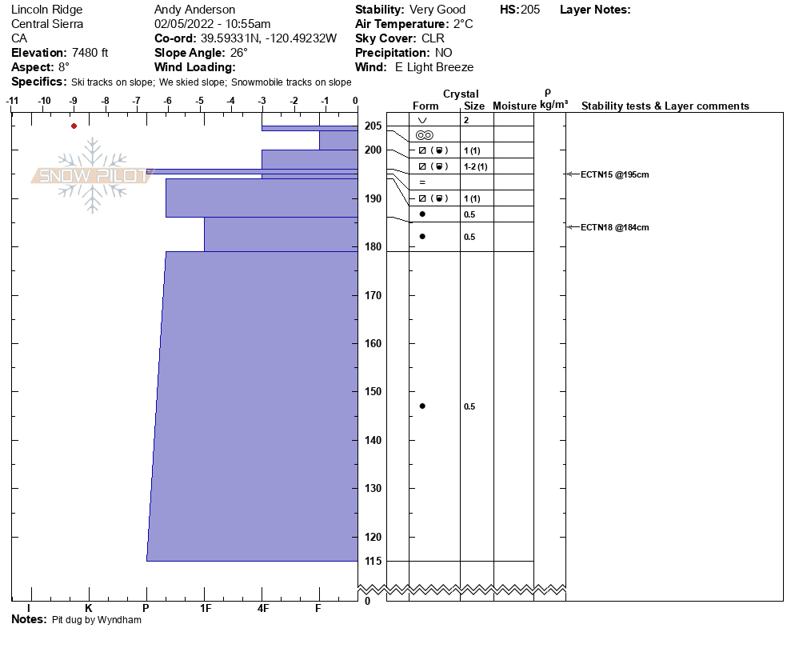Click the melt-freeze crust double-circle symbol

[x=425, y=135]
